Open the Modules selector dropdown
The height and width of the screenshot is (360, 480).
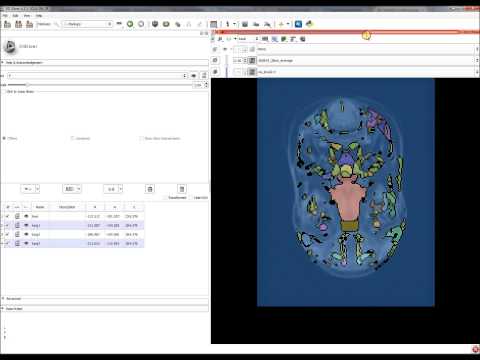click(x=88, y=24)
